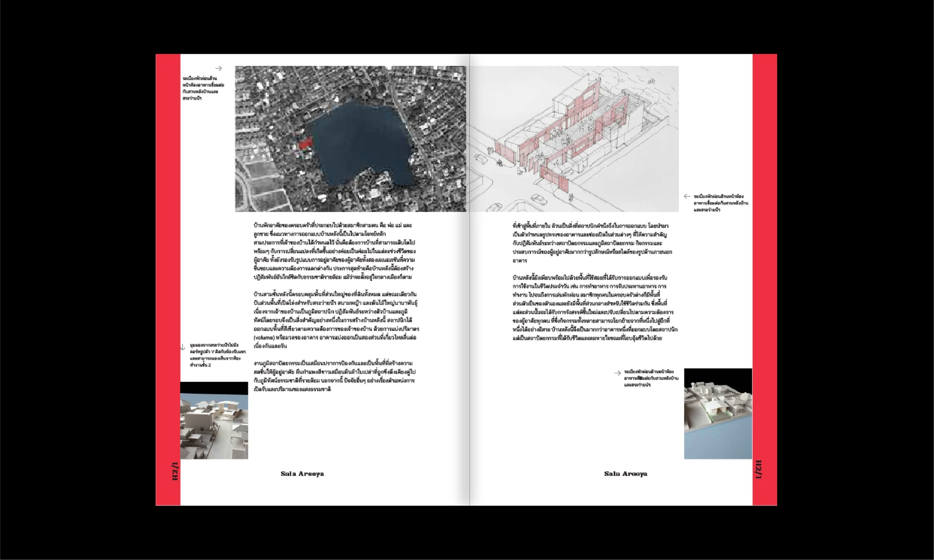Click the H2/1 label on right red band
Viewport: 934px width, 560px height.
[x=758, y=469]
